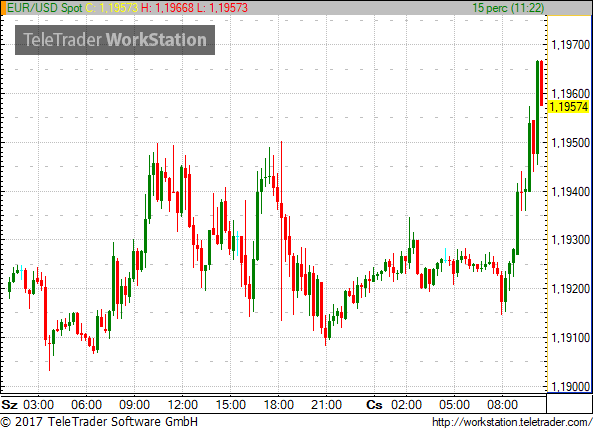This screenshot has width=593, height=431.
Task: Select the 12:00 time axis label
Action: click(183, 405)
